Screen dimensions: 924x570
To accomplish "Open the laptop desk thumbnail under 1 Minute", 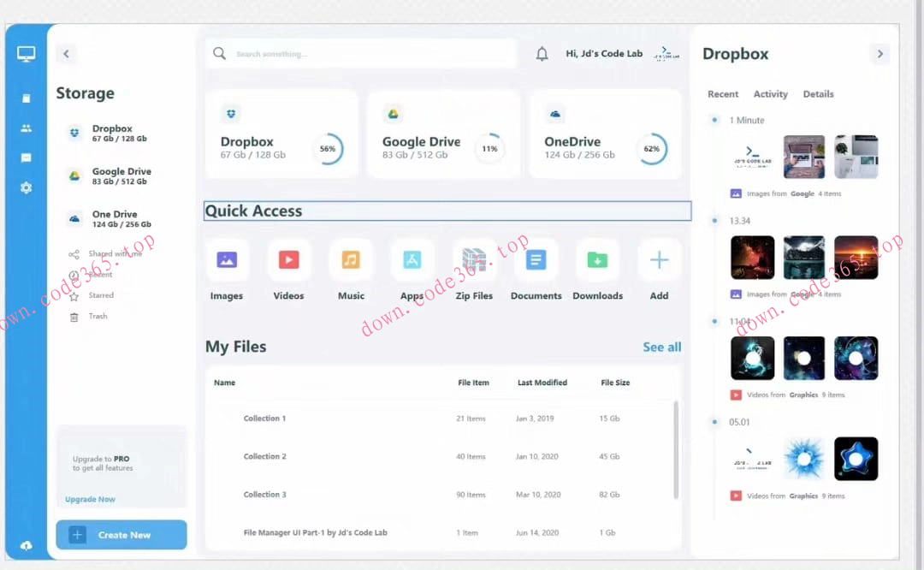I will click(x=803, y=157).
